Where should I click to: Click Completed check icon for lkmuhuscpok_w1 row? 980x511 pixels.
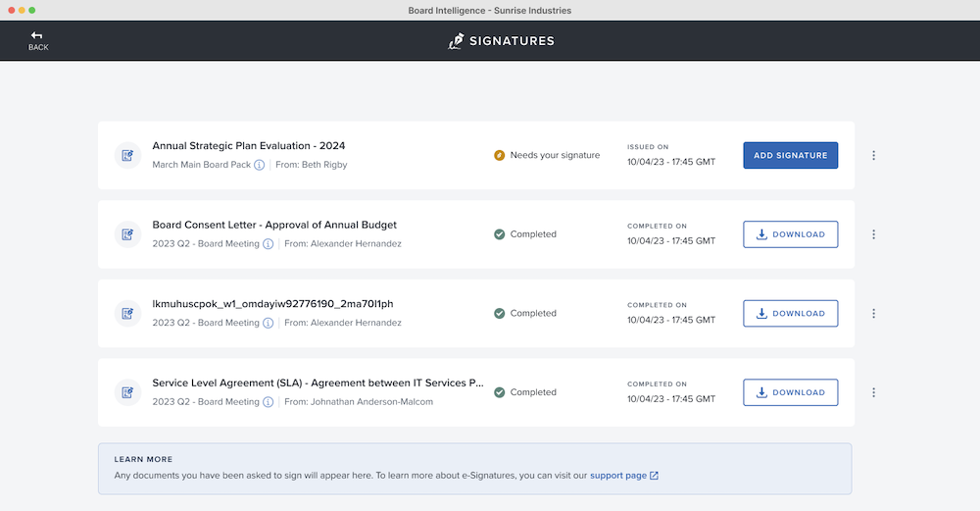point(500,313)
